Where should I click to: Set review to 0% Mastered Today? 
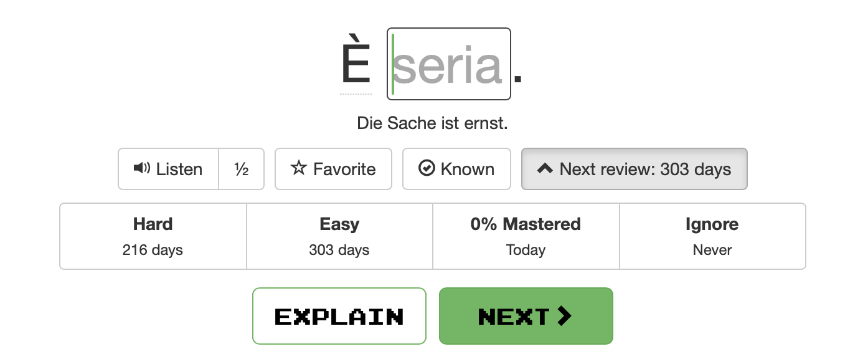pyautogui.click(x=526, y=236)
